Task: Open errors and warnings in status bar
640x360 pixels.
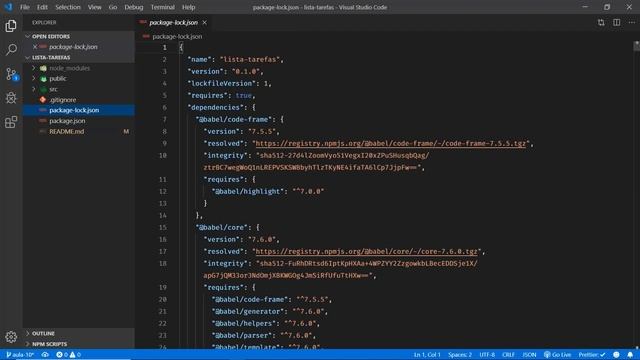Action: 68,355
